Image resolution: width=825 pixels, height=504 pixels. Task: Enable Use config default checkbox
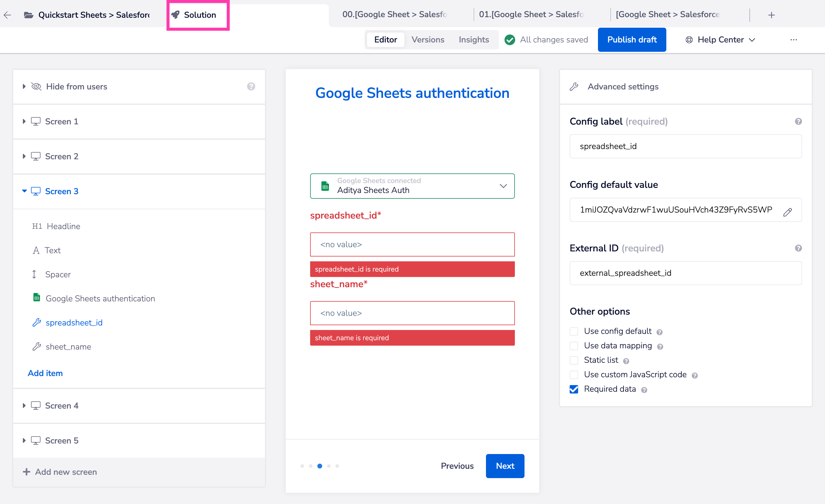[x=574, y=331]
